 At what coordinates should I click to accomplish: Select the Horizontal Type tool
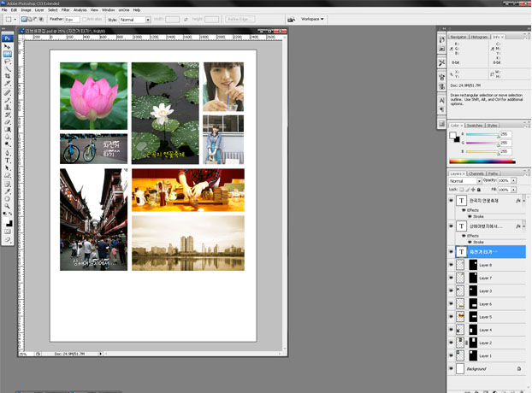click(x=8, y=160)
